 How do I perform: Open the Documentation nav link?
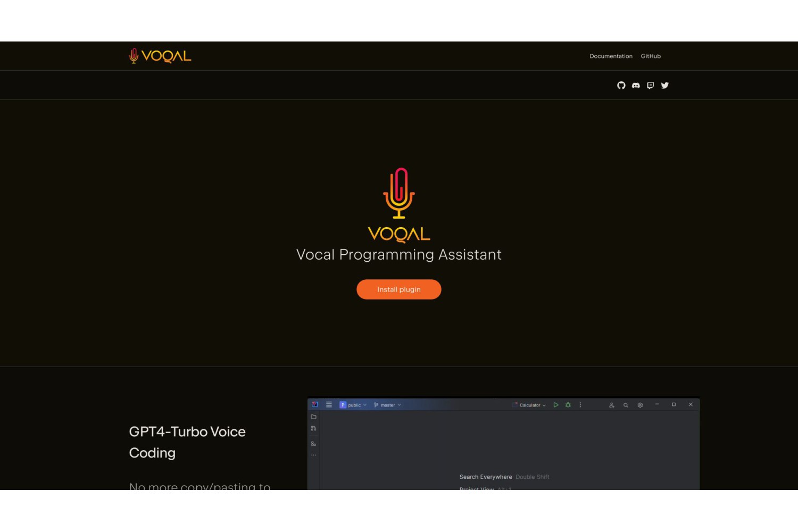(x=611, y=56)
